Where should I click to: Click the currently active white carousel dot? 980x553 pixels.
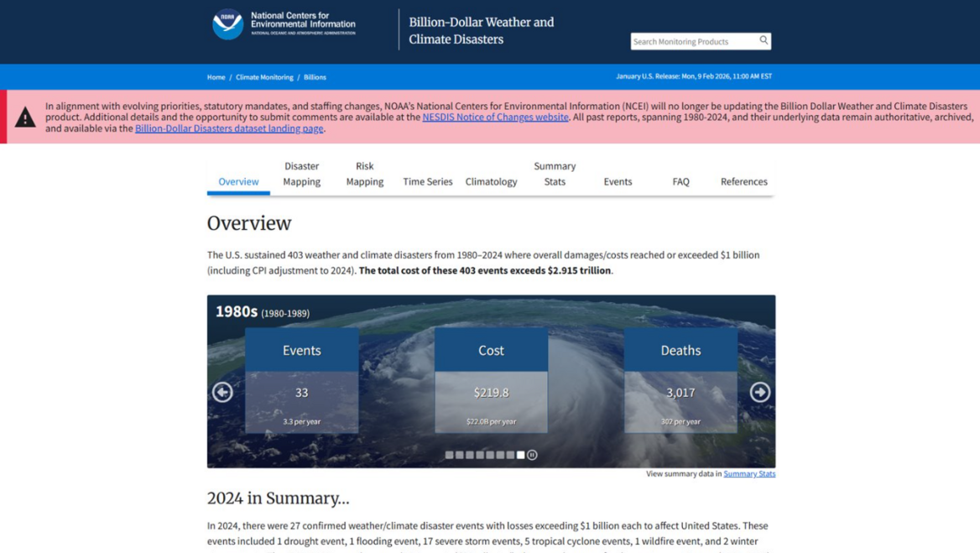click(x=521, y=455)
